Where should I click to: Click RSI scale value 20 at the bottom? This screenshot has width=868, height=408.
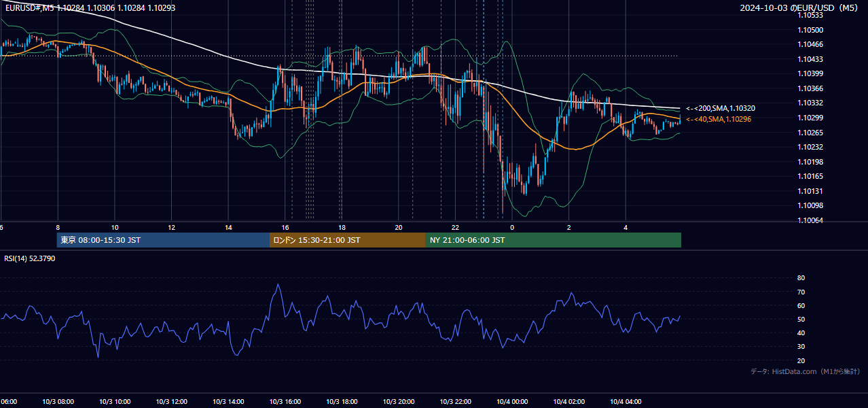tap(801, 360)
